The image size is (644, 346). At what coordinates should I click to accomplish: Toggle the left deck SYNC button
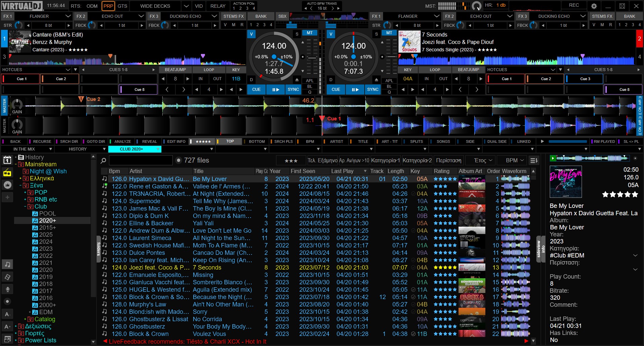point(293,90)
